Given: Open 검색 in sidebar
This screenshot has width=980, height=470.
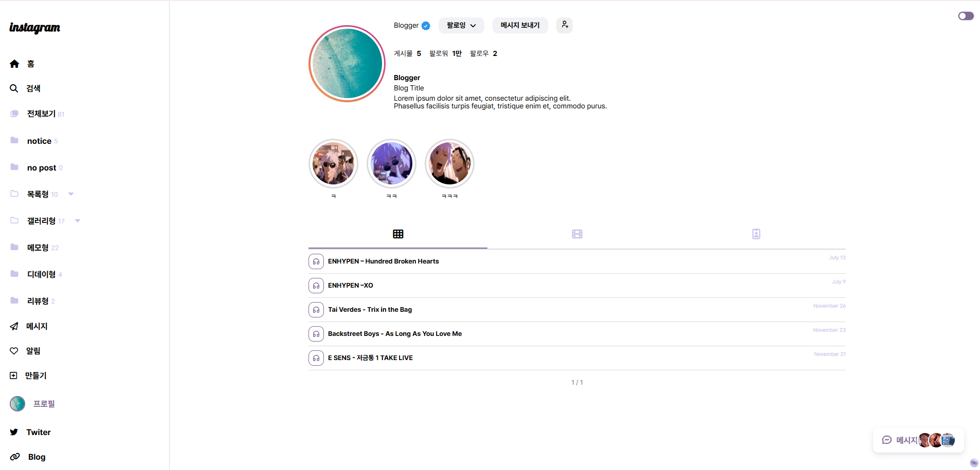Looking at the screenshot, I should (x=33, y=88).
